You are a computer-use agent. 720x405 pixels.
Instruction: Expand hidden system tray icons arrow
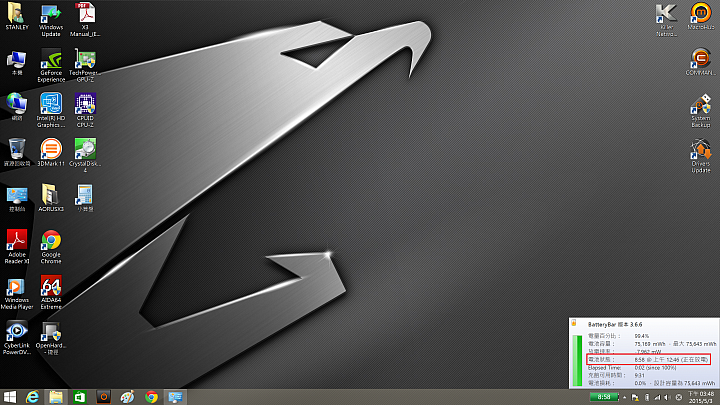coord(624,398)
